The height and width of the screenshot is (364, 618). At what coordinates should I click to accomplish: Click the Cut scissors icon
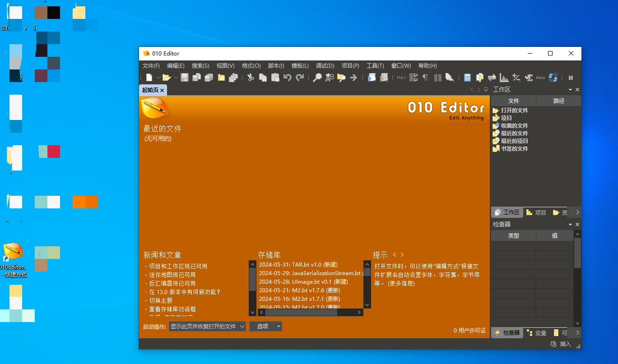click(251, 78)
